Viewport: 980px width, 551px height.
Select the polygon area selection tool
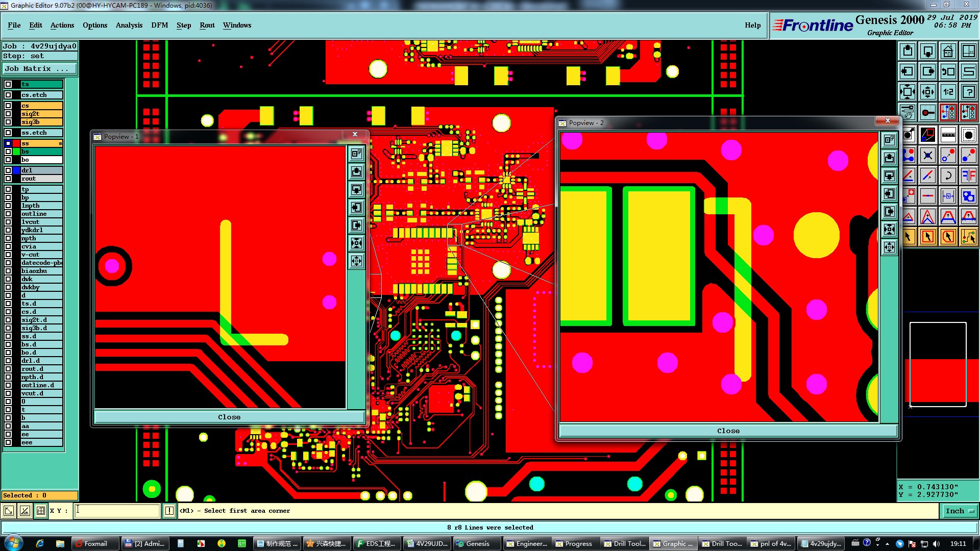(x=948, y=237)
